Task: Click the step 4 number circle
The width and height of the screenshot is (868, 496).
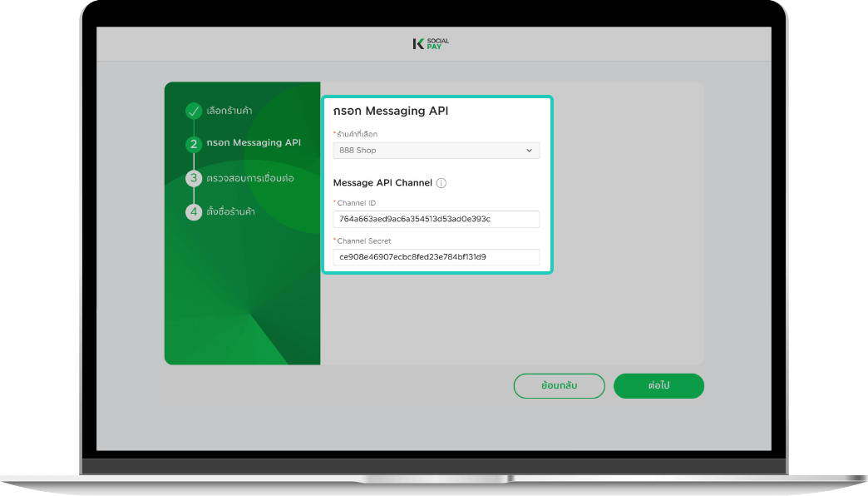Action: click(x=194, y=211)
